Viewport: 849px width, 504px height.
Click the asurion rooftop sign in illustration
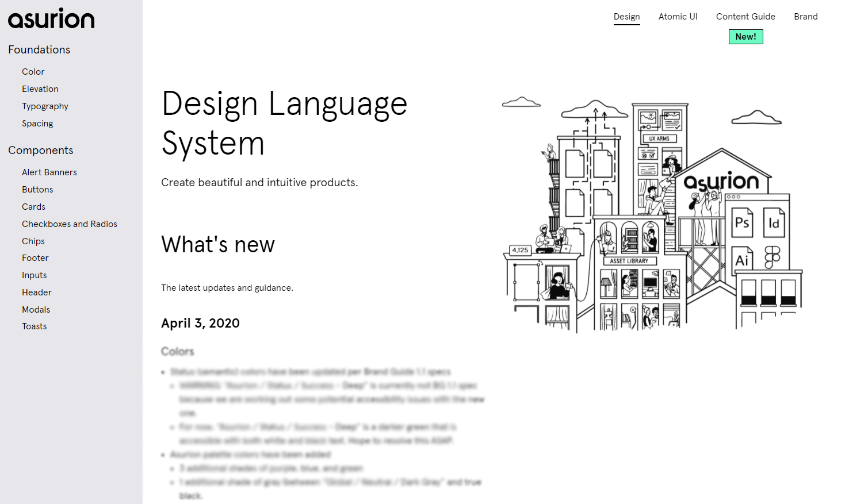[x=721, y=181]
